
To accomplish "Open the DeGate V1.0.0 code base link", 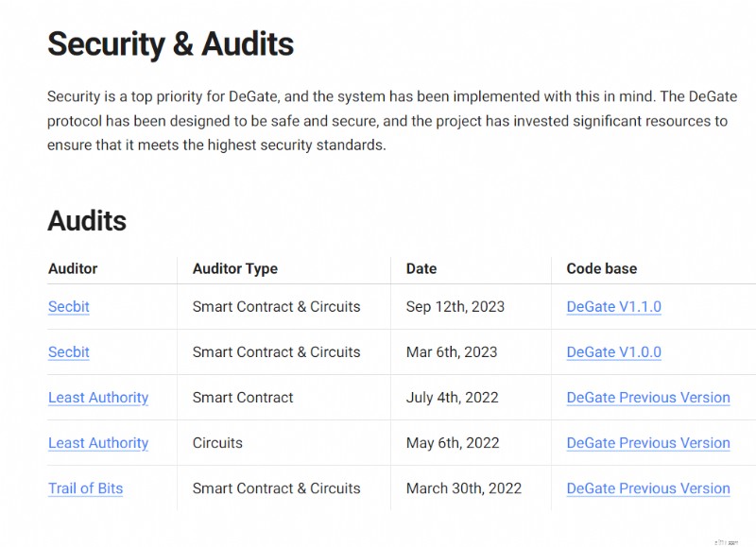I will coord(613,351).
